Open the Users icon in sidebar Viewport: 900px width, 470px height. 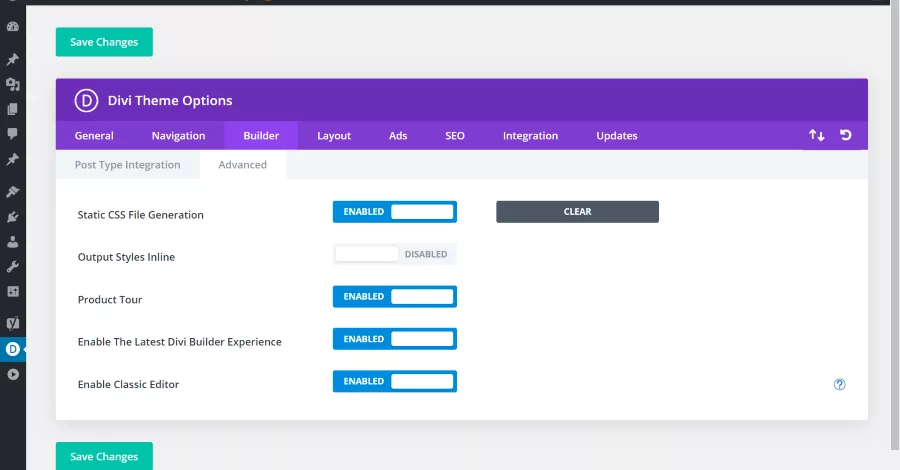pos(13,242)
